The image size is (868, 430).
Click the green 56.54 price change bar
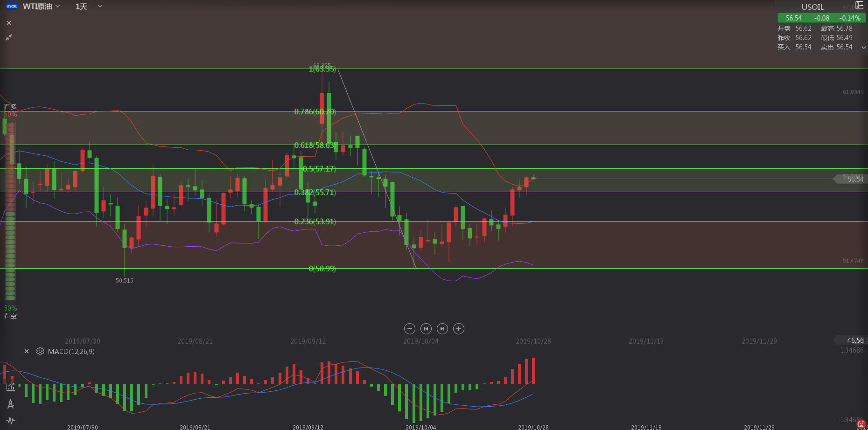[821, 18]
